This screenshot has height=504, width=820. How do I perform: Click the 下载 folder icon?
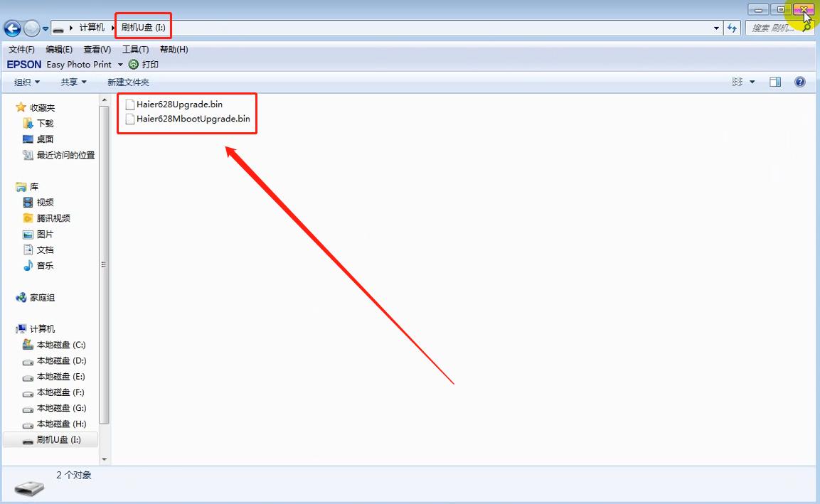pyautogui.click(x=28, y=124)
